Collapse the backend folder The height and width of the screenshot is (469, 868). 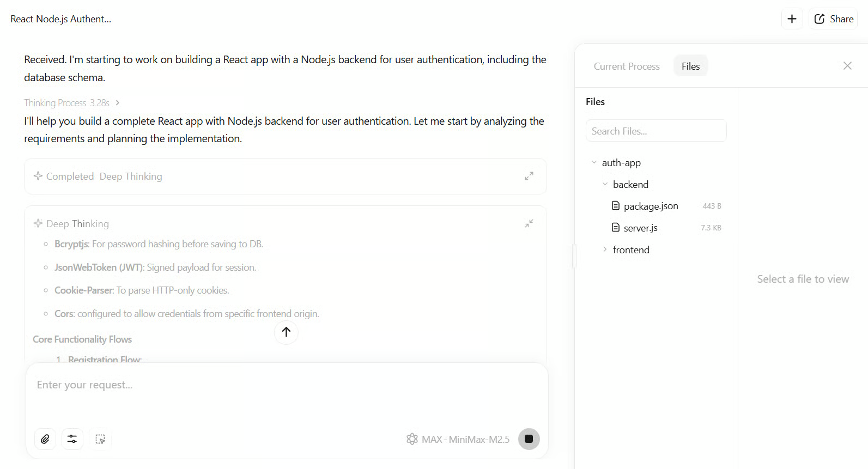tap(605, 185)
